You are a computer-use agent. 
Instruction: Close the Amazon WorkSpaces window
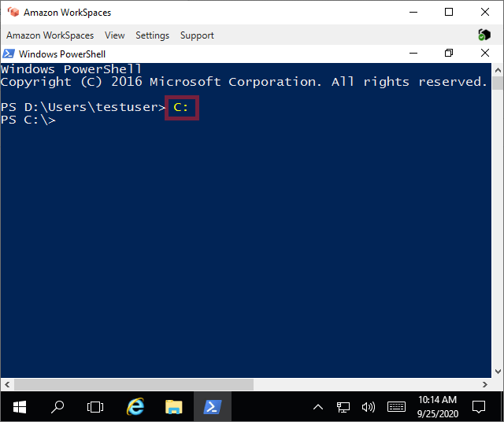[x=485, y=13]
